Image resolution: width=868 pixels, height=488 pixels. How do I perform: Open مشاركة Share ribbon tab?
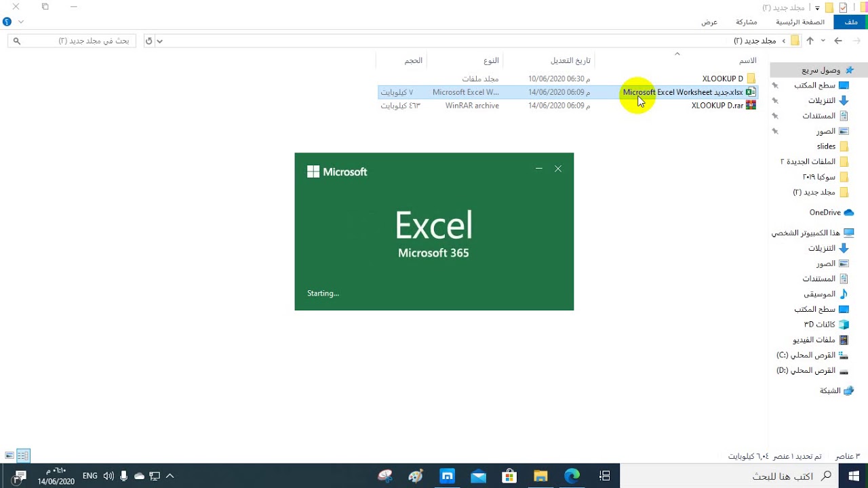(747, 22)
